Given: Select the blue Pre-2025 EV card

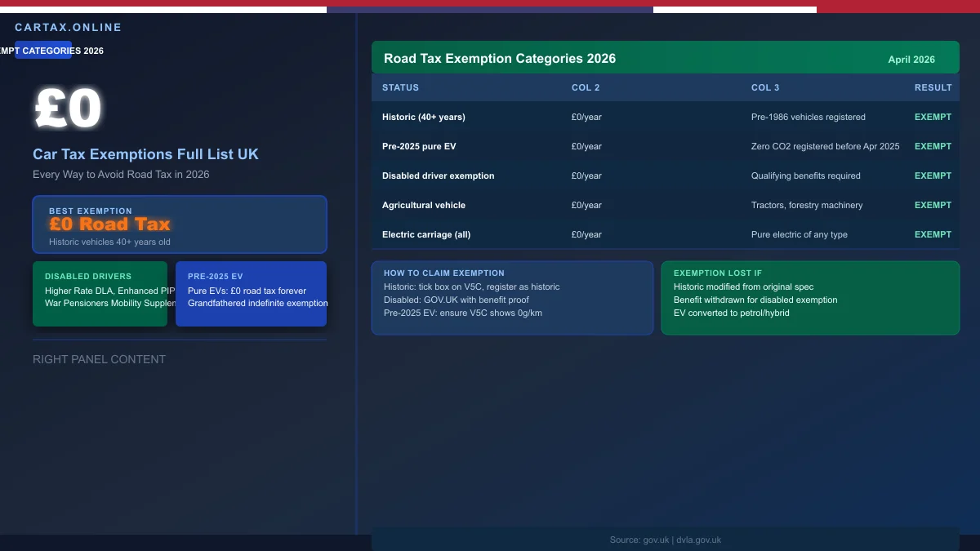Looking at the screenshot, I should (251, 294).
